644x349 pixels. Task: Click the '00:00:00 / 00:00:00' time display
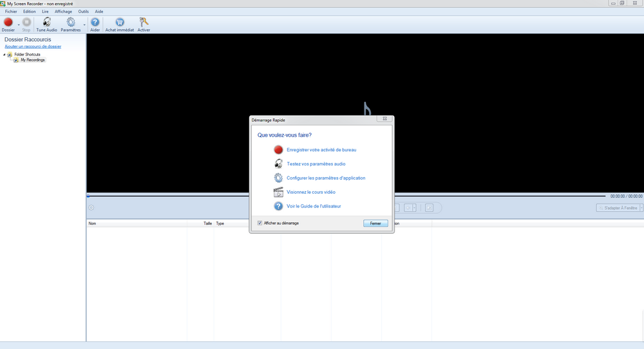coord(627,196)
